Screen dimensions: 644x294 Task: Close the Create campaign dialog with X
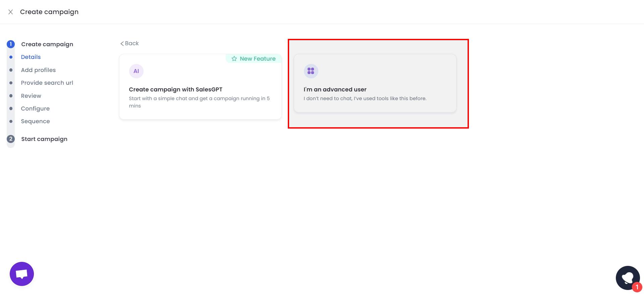click(x=11, y=12)
